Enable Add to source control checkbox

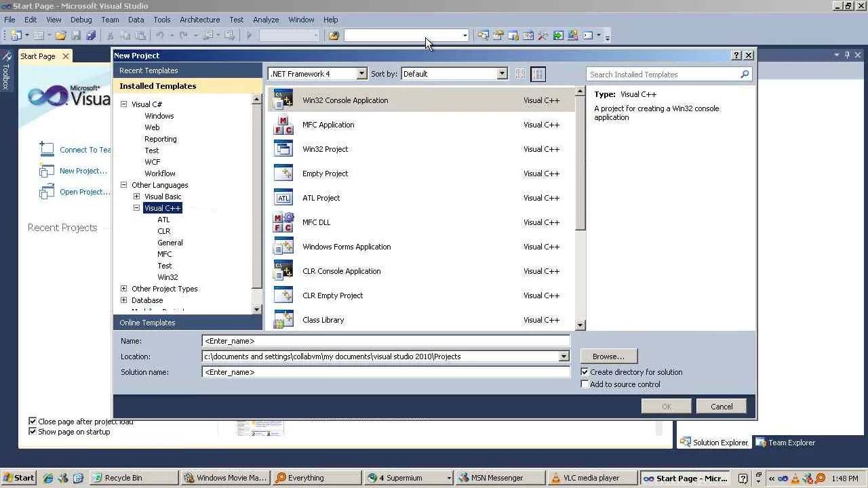point(585,384)
